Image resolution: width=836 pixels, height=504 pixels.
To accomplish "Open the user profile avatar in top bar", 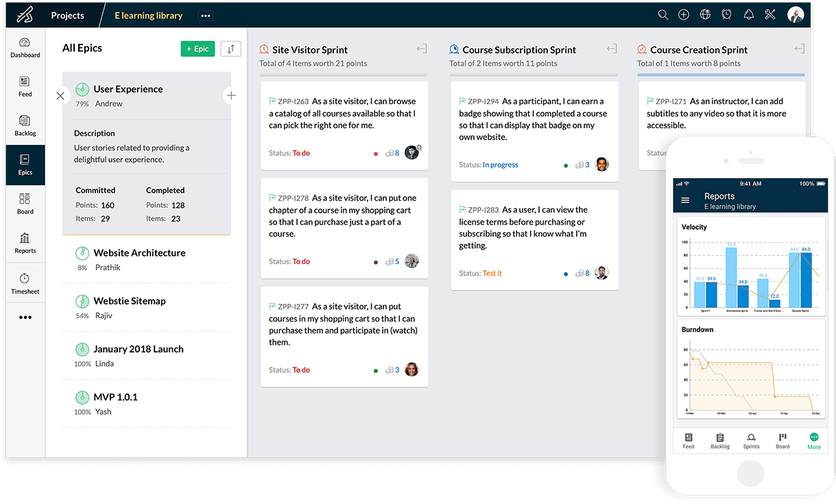I will 796,14.
